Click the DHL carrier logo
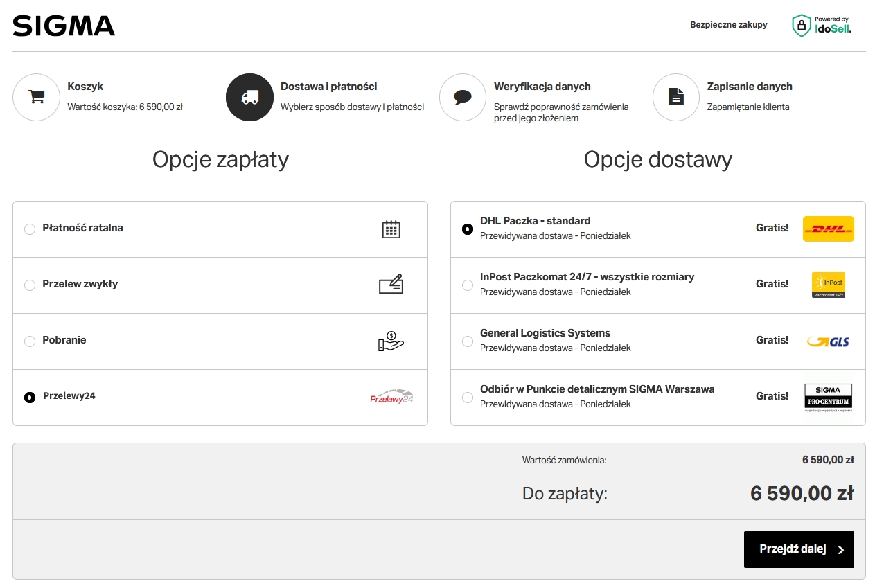This screenshot has height=588, width=875. (828, 229)
